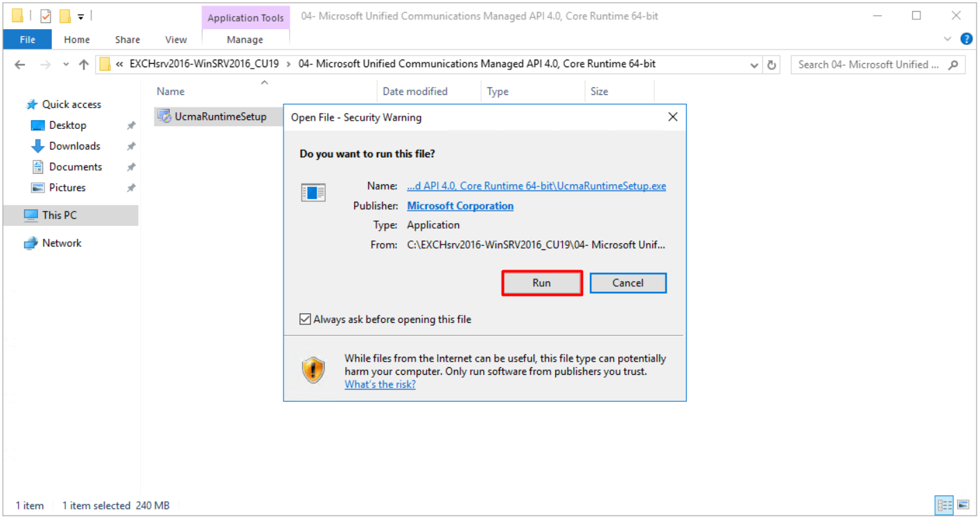Switch to the View ribbon tab
980x519 pixels.
click(x=176, y=39)
